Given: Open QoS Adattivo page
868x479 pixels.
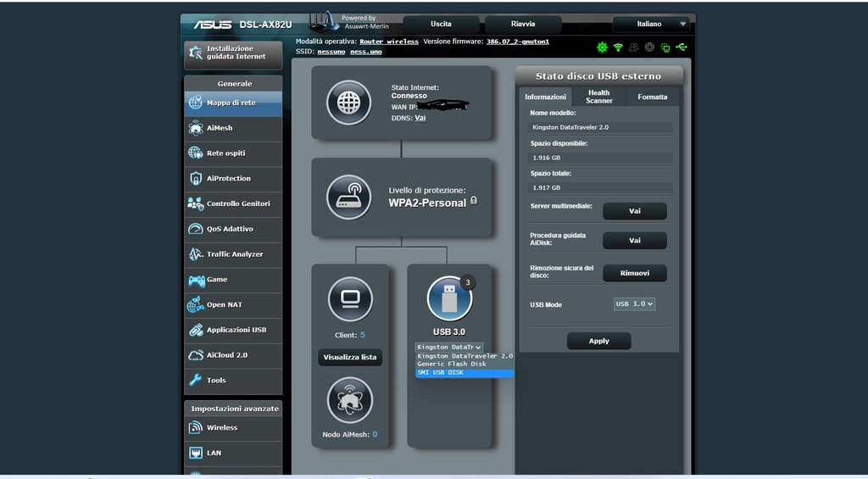Looking at the screenshot, I should (233, 229).
